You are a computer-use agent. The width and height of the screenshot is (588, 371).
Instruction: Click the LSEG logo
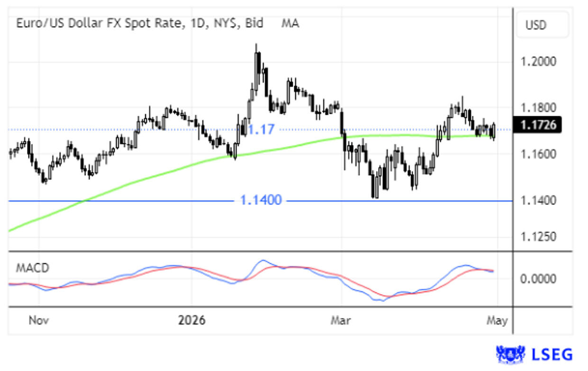coord(534,354)
